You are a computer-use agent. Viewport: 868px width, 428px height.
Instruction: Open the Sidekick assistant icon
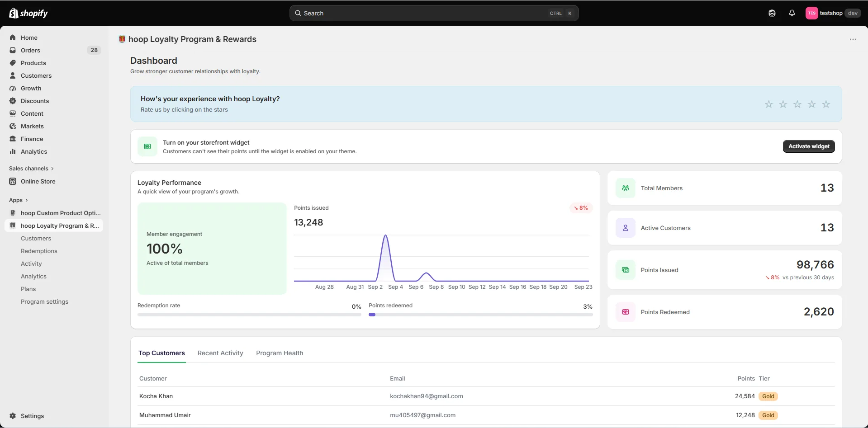pos(772,13)
